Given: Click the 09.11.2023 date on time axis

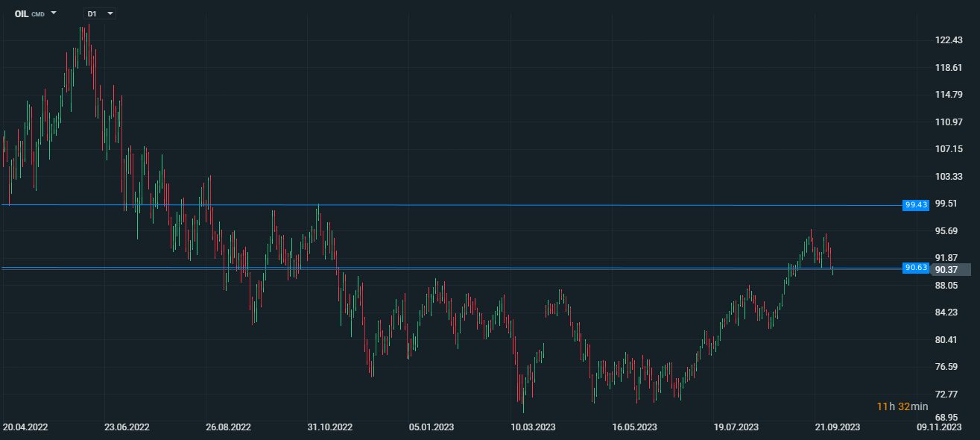Looking at the screenshot, I should click(x=939, y=427).
